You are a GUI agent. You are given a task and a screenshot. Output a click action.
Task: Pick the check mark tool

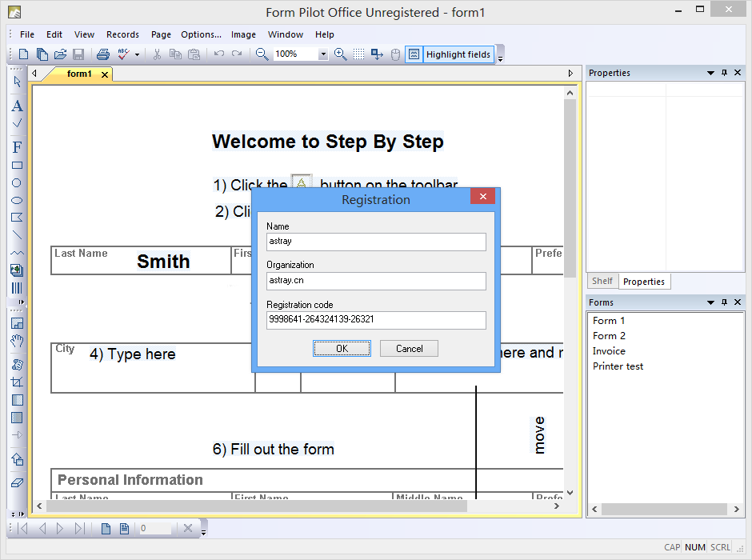pyautogui.click(x=18, y=123)
